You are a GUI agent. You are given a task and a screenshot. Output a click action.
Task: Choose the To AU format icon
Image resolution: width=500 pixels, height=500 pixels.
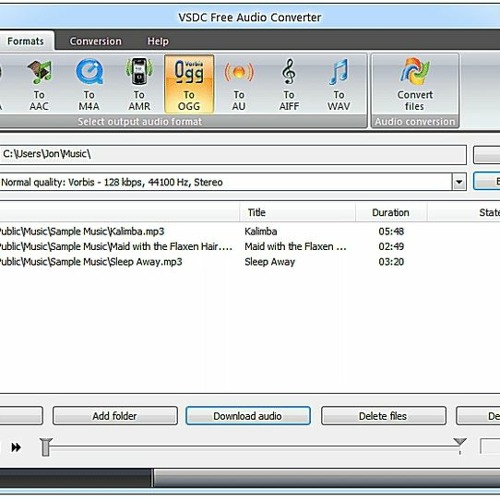tap(239, 85)
